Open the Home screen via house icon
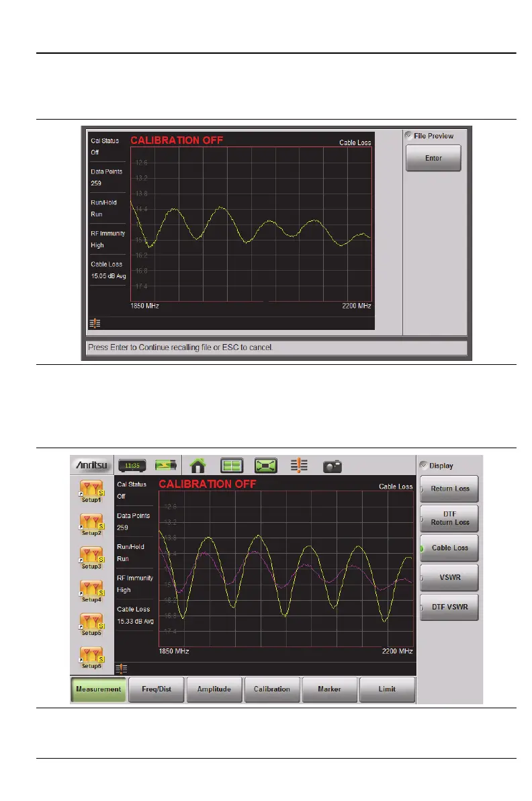The width and height of the screenshot is (532, 801). coord(197,466)
